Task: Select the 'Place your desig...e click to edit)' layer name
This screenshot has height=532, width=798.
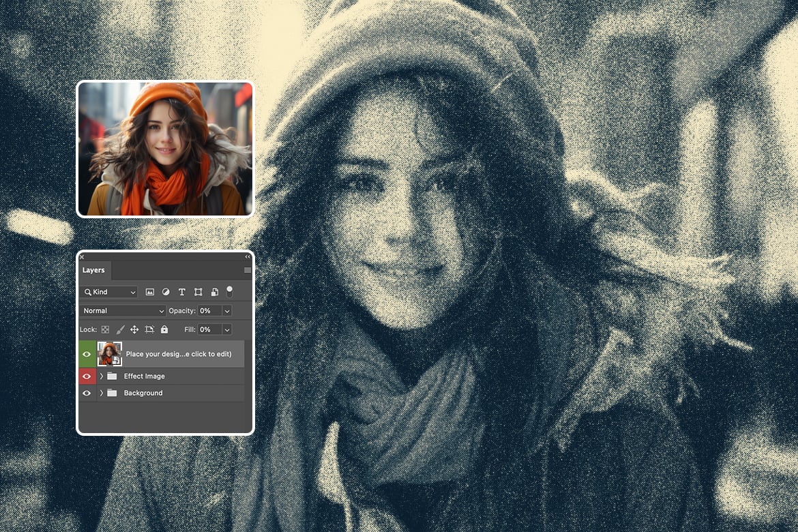Action: [179, 354]
